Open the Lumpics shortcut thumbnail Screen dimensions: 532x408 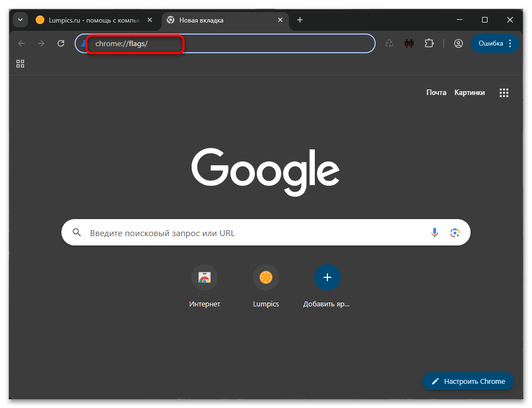click(265, 277)
